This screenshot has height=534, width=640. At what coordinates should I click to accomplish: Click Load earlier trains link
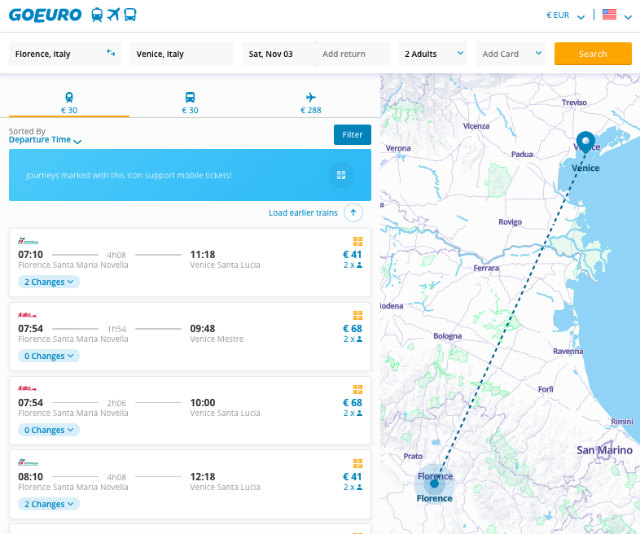tap(303, 213)
